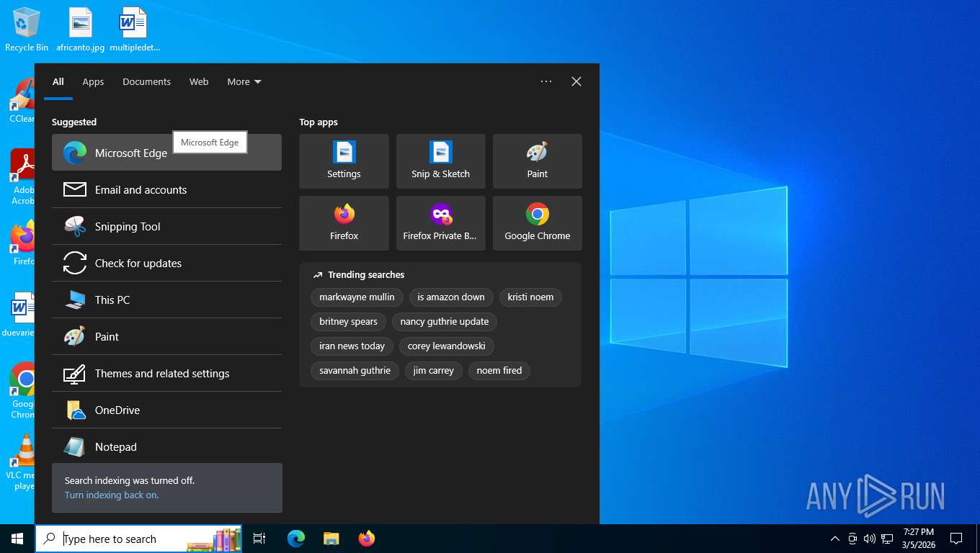980x553 pixels.
Task: Open the volume tray icon
Action: (x=869, y=539)
